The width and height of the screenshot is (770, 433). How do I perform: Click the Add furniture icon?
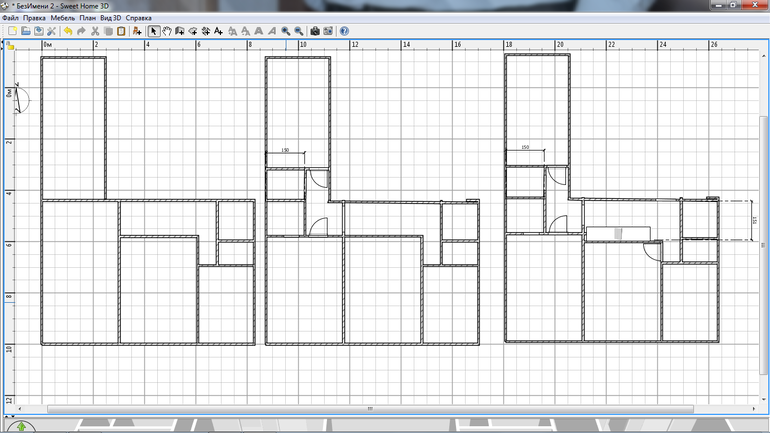(x=137, y=31)
